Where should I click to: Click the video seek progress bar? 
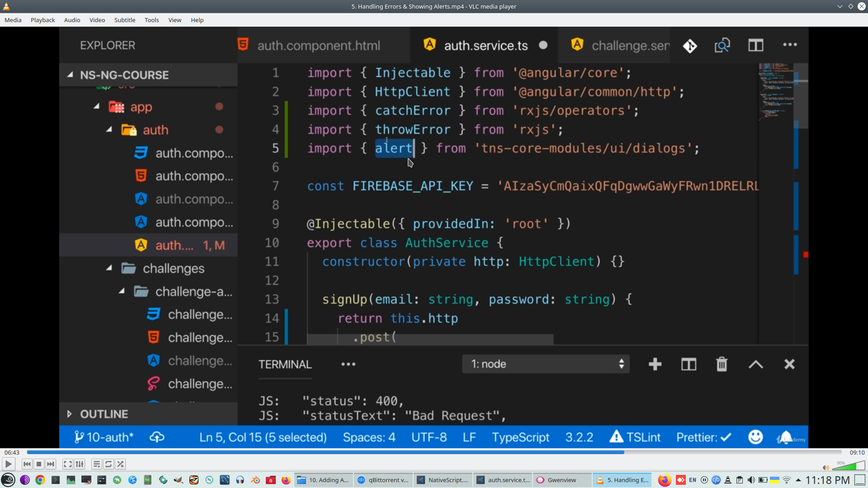pyautogui.click(x=434, y=452)
